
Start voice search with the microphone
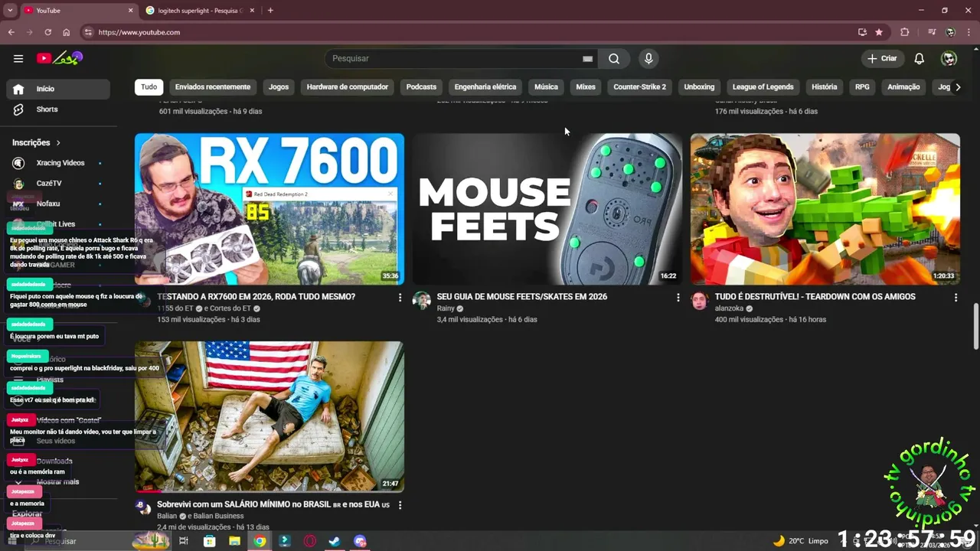[x=648, y=58]
